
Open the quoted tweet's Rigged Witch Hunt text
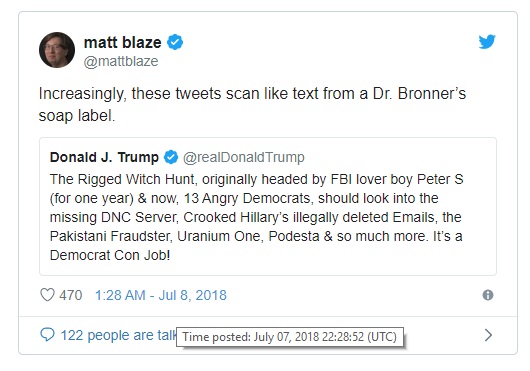(x=256, y=217)
